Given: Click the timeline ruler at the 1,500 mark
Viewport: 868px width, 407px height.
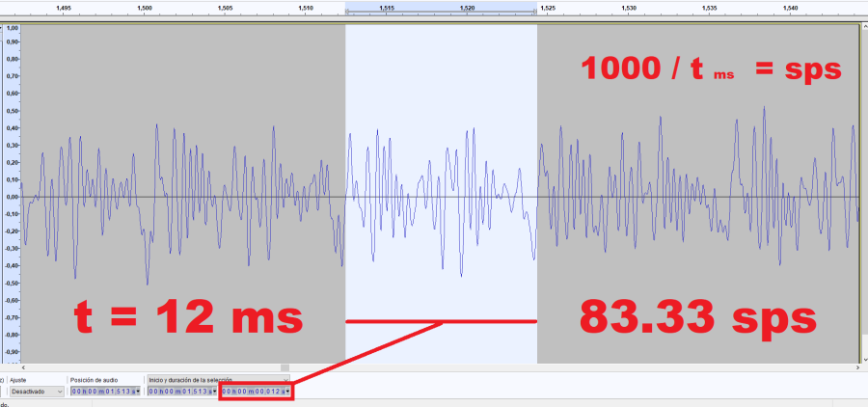Looking at the screenshot, I should click(145, 11).
